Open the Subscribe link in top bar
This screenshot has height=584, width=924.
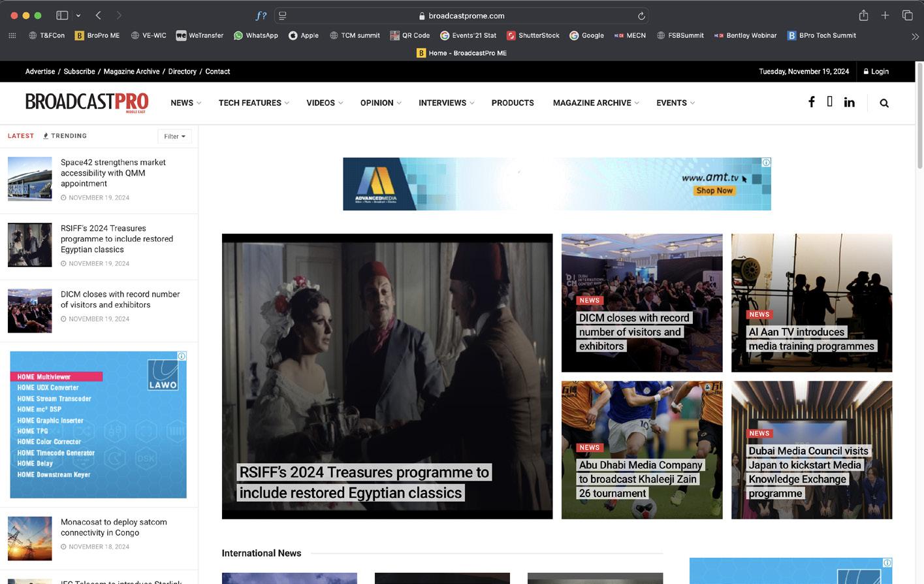pos(79,71)
